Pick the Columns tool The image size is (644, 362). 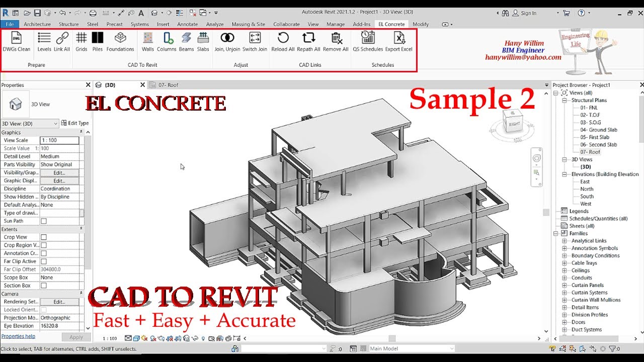pos(167,42)
